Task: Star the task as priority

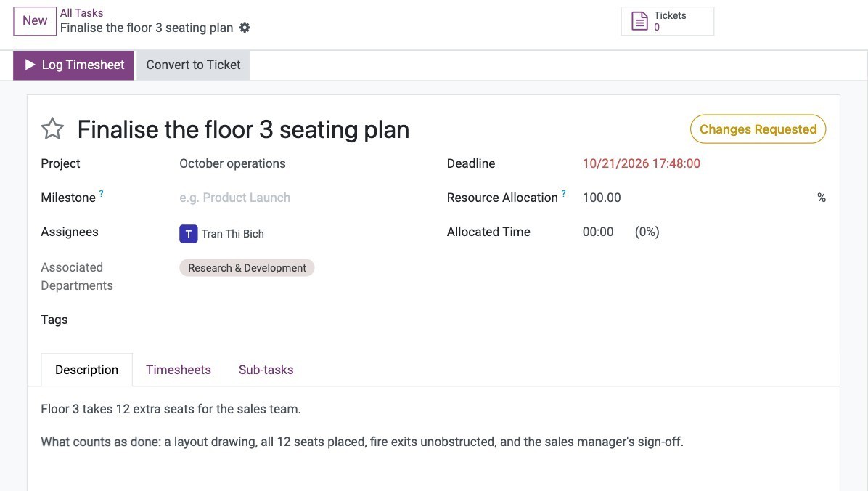Action: coord(52,129)
